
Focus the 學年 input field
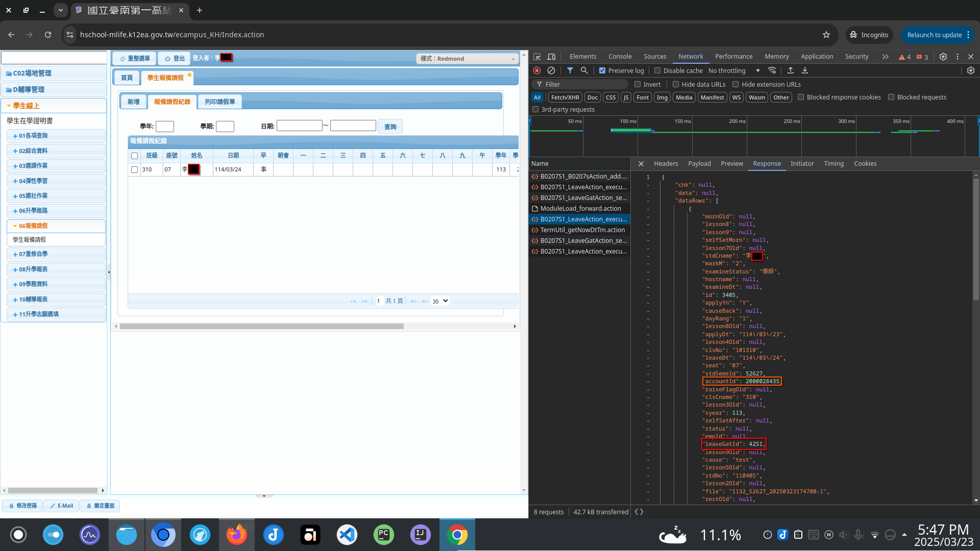[x=165, y=127]
